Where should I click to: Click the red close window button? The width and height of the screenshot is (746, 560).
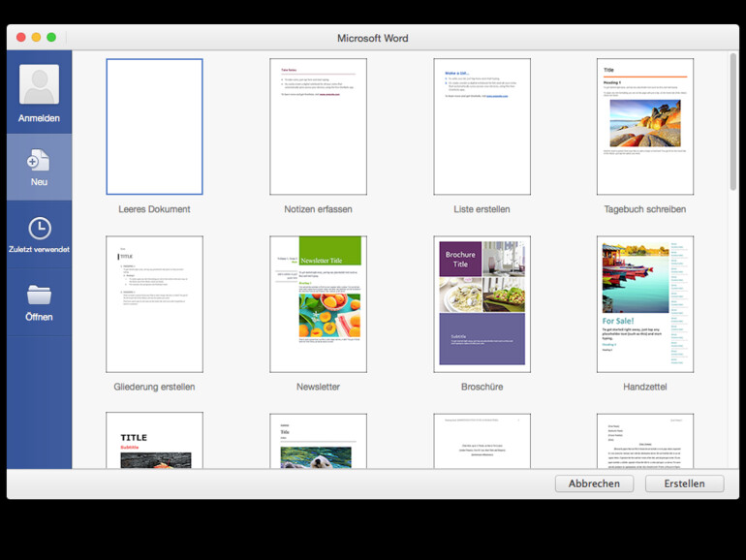[x=21, y=38]
